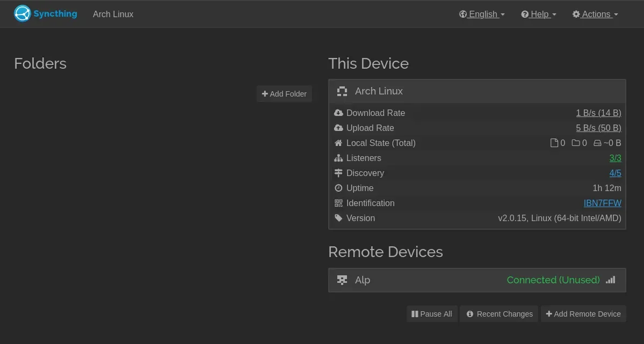Click the Version tag icon
Viewport: 644px width, 344px height.
pos(338,218)
